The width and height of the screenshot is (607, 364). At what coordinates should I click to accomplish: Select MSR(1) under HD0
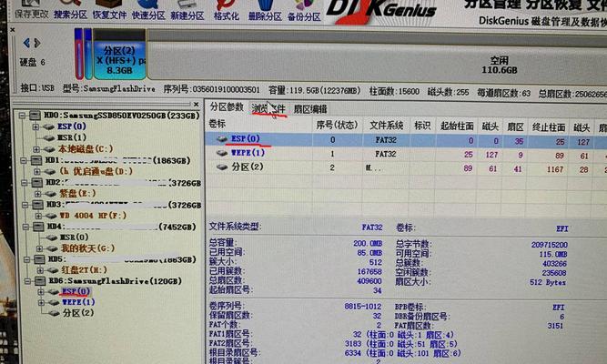[x=72, y=137]
